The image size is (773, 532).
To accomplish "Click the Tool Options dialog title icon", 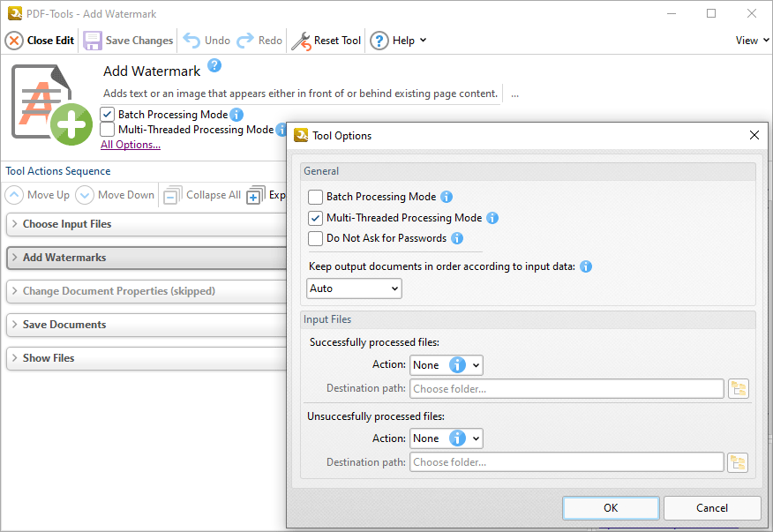I will pos(301,136).
